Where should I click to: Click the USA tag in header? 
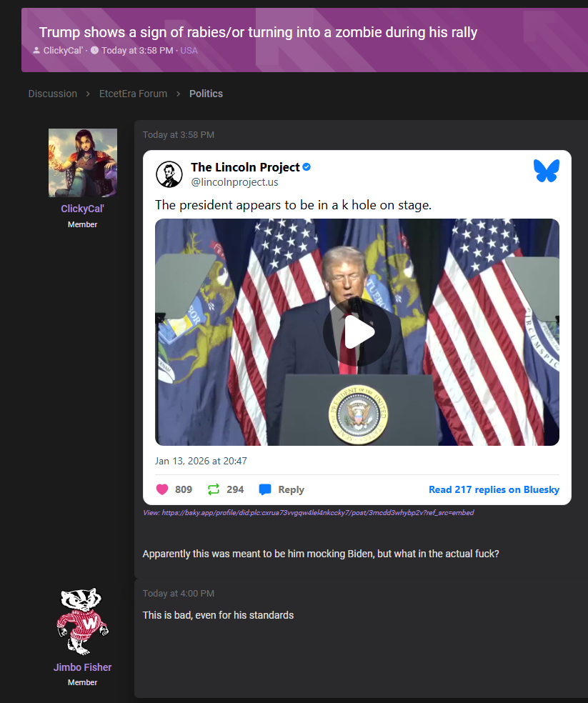[x=189, y=51]
